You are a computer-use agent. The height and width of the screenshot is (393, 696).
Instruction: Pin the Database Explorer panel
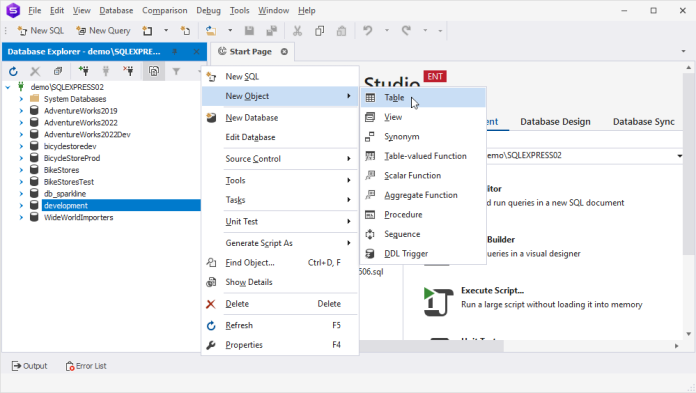[175, 52]
